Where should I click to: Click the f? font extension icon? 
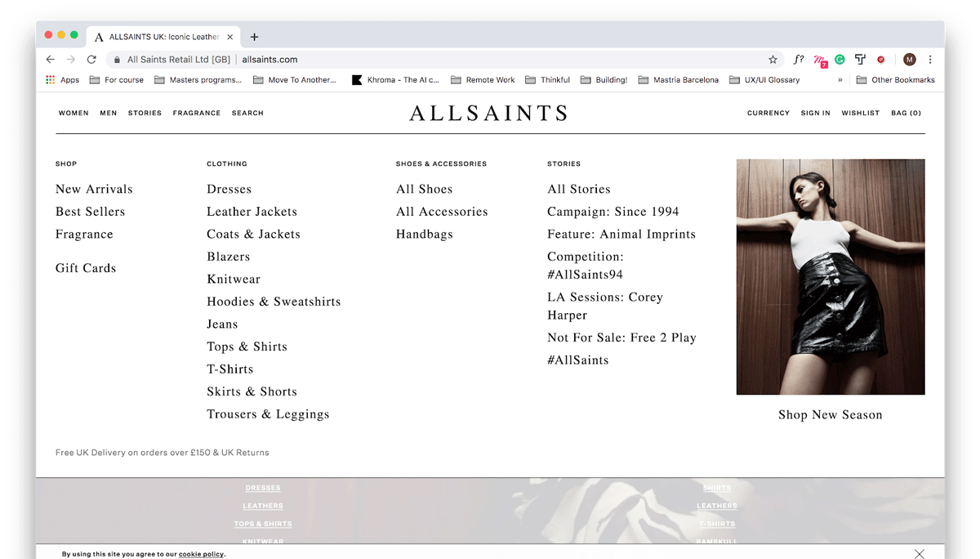tap(799, 60)
